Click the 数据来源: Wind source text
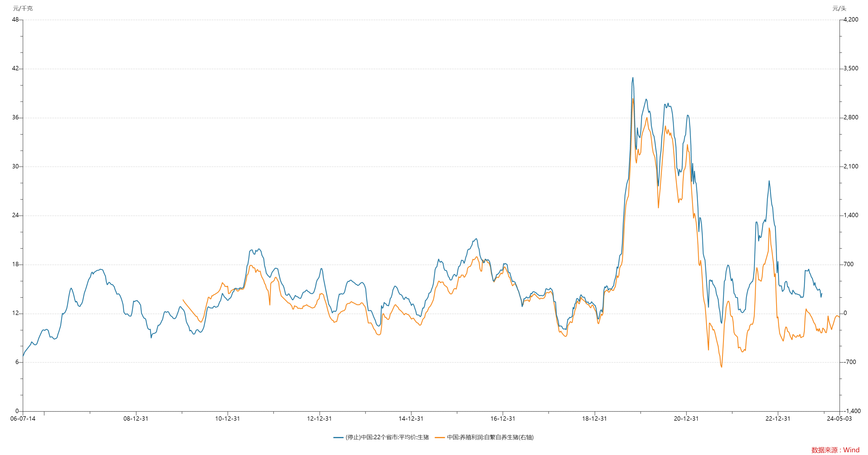This screenshot has height=455, width=868. (835, 450)
